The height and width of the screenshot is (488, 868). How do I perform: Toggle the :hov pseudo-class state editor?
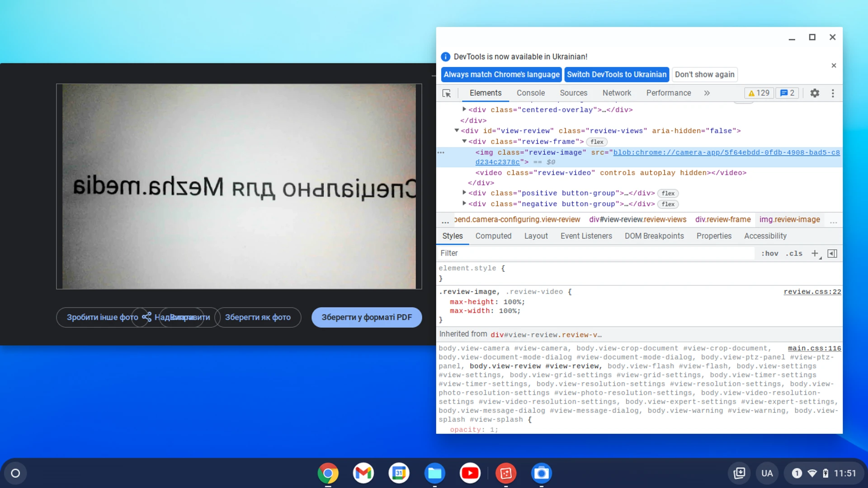coord(769,253)
